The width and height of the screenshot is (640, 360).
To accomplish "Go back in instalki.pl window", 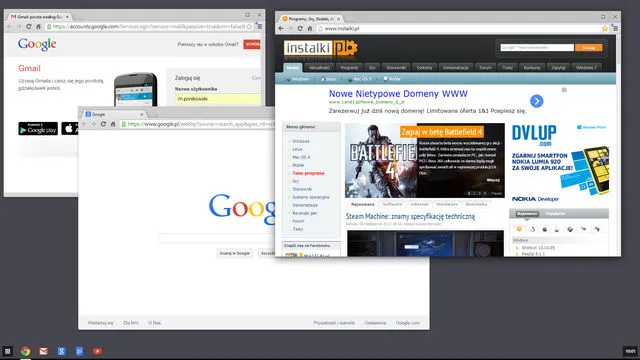I will click(x=281, y=29).
